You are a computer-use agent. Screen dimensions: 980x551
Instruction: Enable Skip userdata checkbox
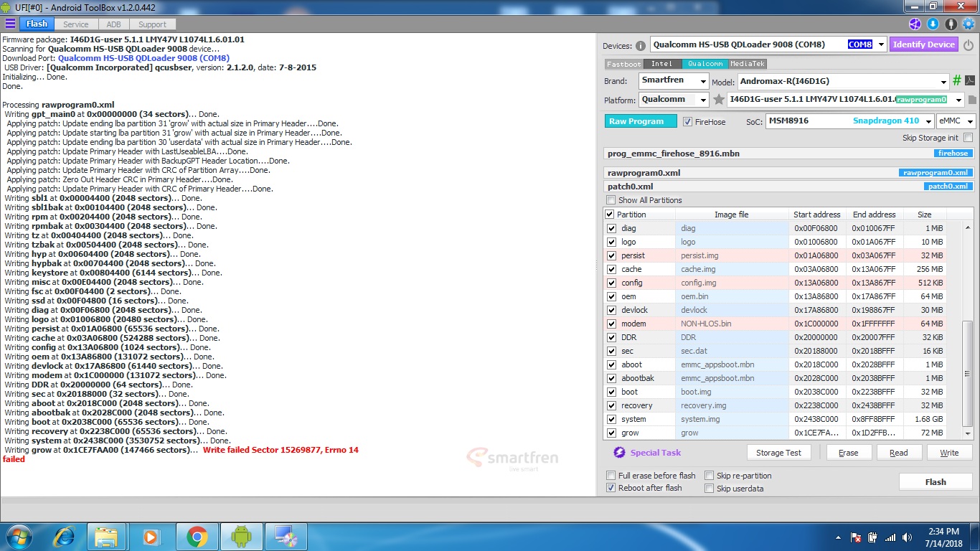(x=710, y=489)
